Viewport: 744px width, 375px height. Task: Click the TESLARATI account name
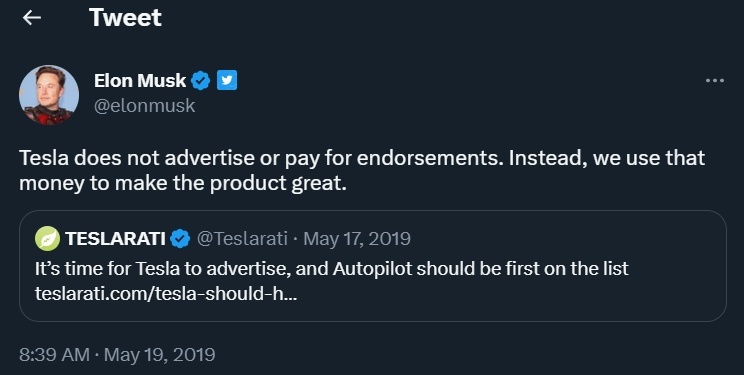(115, 239)
